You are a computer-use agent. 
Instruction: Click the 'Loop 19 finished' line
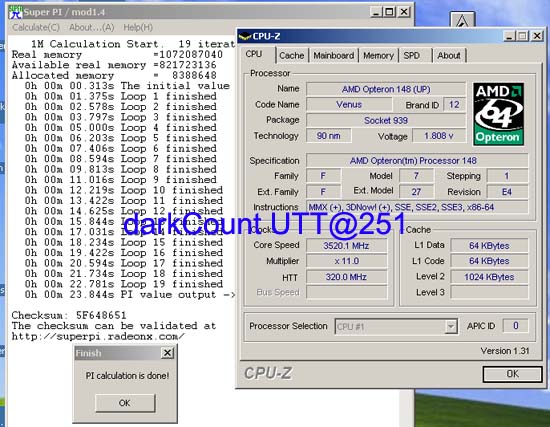[123, 284]
